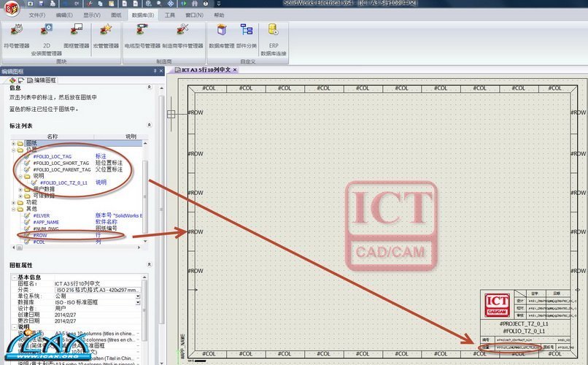Switch to the 编辑图框 panel tab
Image resolution: width=588 pixels, height=365 pixels.
pos(42,80)
